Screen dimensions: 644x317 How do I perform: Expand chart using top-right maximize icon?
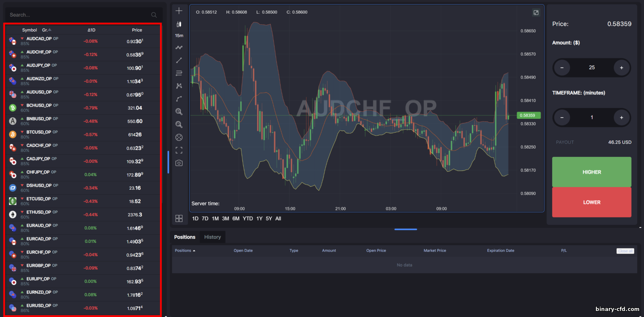[x=536, y=12]
